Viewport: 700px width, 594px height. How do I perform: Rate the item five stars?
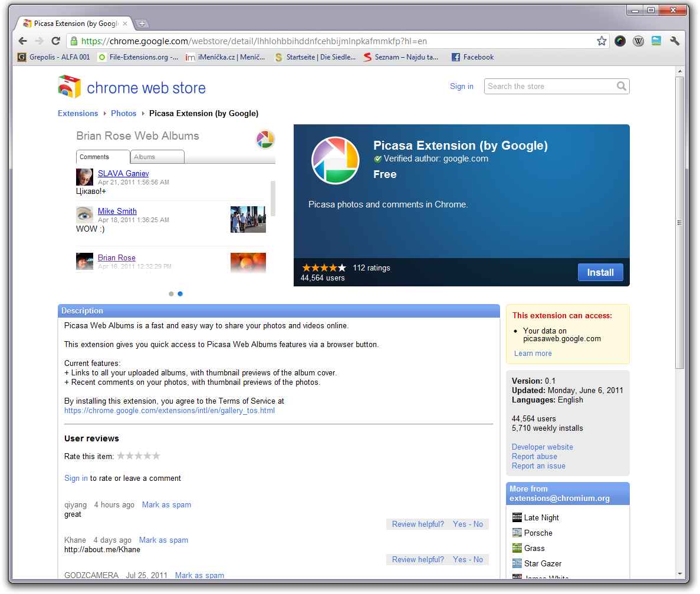pos(156,456)
